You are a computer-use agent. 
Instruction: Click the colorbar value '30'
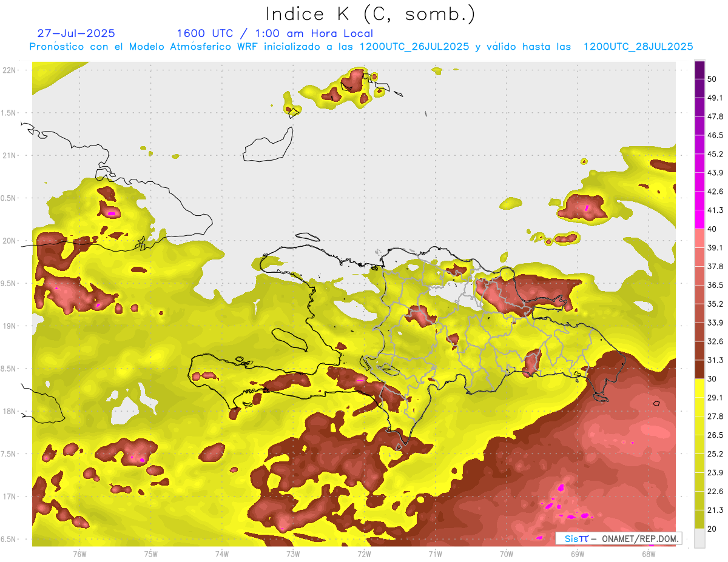click(x=713, y=379)
